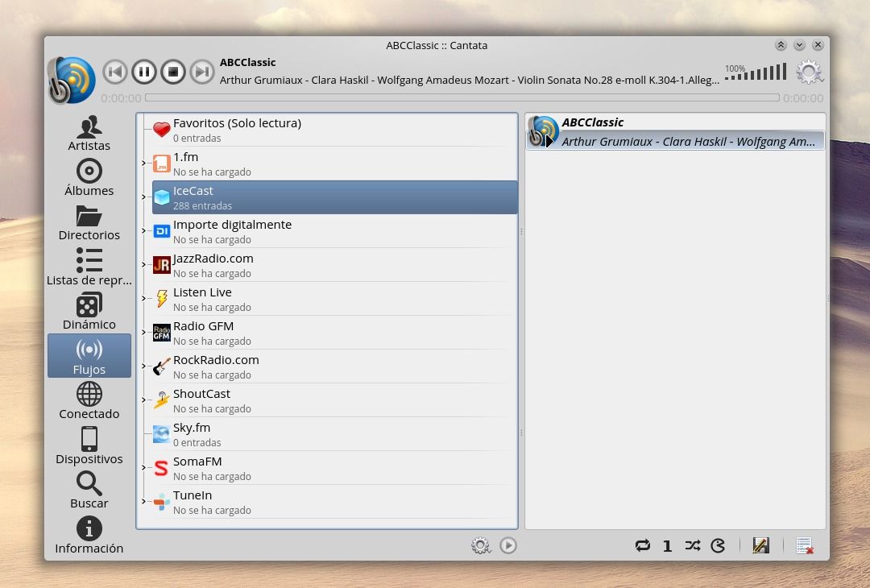This screenshot has height=588, width=870.
Task: Toggle shuffle (random) playback
Action: [692, 545]
